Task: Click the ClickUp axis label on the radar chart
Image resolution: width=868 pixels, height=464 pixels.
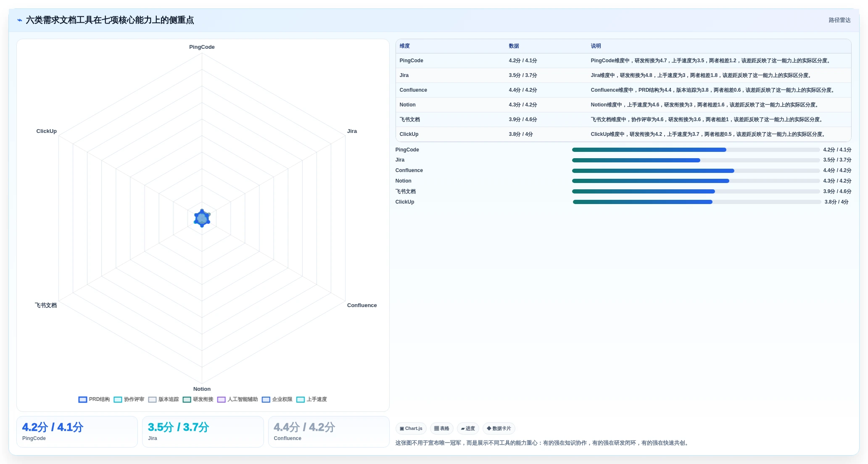Action: tap(47, 131)
